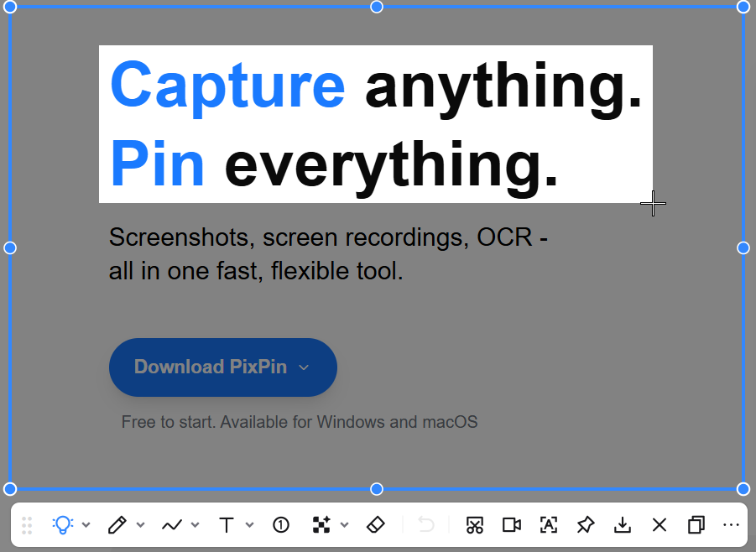756x552 pixels.
Task: Click the bottom-right selection handle
Action: click(x=743, y=489)
